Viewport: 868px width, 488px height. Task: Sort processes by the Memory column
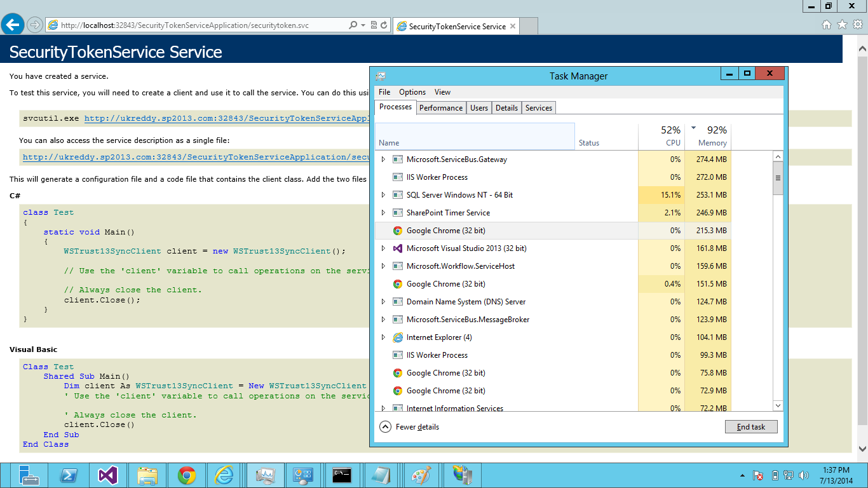(x=709, y=136)
